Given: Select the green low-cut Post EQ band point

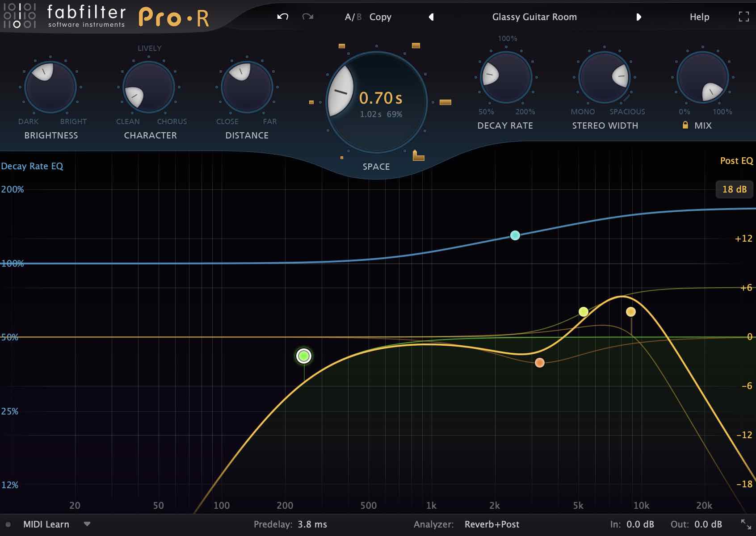Looking at the screenshot, I should pos(304,356).
